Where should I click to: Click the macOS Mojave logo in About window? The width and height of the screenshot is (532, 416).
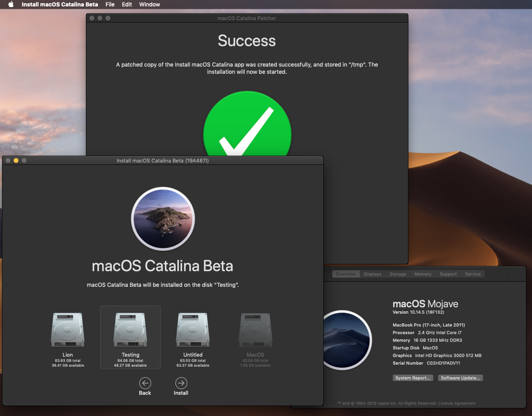pos(347,340)
